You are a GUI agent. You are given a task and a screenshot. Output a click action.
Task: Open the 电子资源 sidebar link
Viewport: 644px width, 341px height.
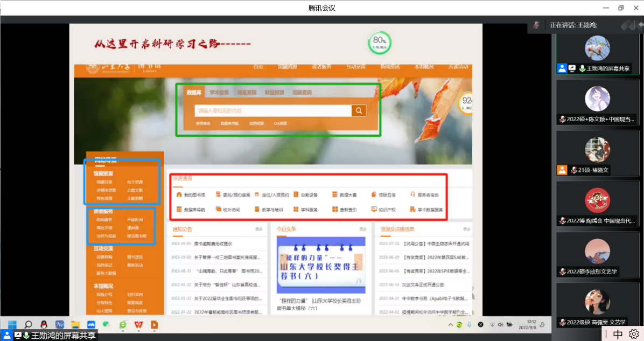pyautogui.click(x=135, y=182)
